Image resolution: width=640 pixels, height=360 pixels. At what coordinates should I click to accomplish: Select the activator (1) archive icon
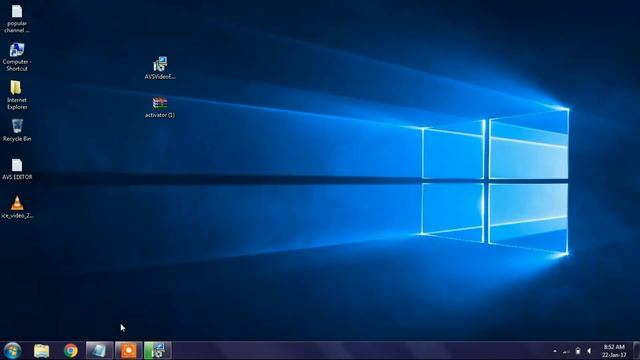[x=160, y=107]
